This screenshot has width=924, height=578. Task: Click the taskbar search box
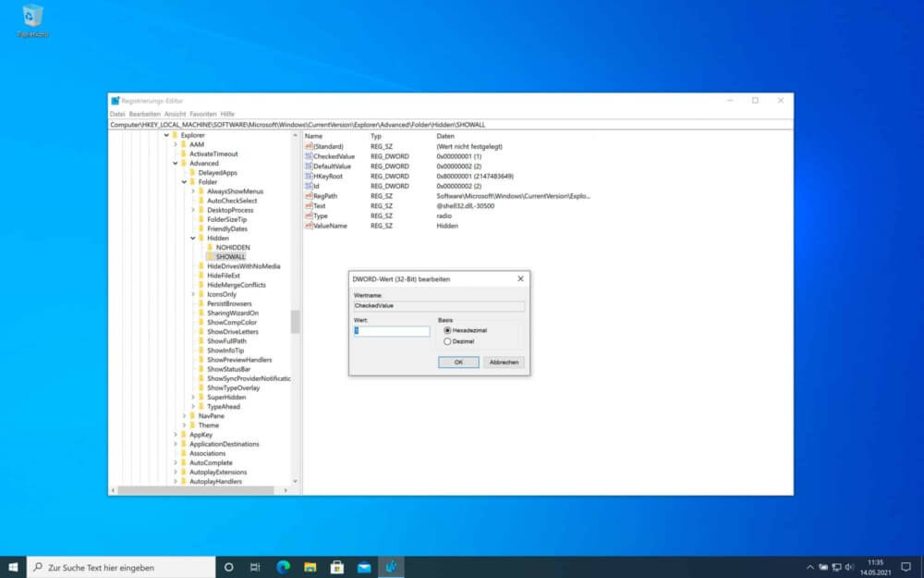click(x=121, y=568)
